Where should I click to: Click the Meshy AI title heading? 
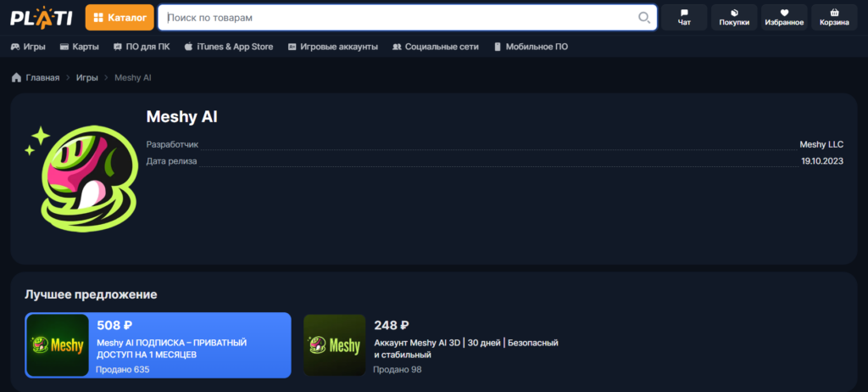click(x=181, y=117)
